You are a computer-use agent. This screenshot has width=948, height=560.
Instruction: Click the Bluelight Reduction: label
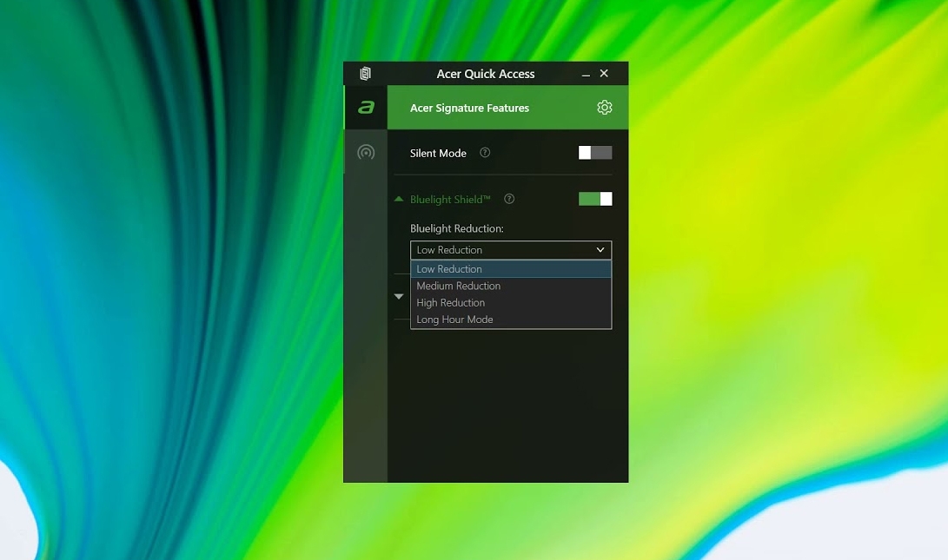click(456, 228)
